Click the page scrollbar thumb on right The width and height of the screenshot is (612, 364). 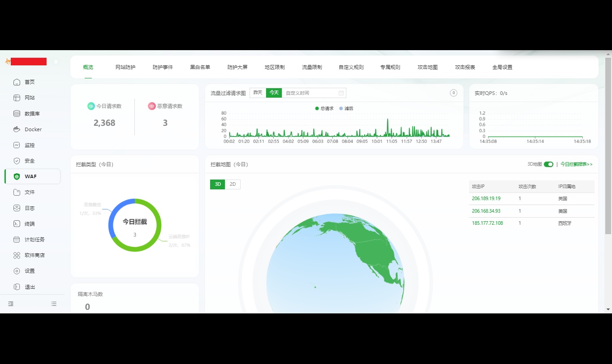608,146
